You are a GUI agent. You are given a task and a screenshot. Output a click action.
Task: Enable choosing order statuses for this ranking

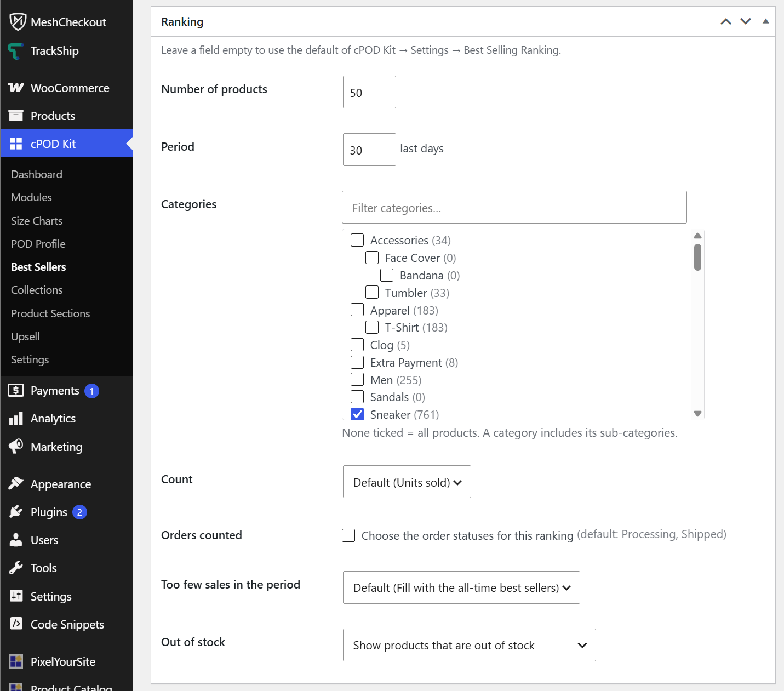pos(348,535)
